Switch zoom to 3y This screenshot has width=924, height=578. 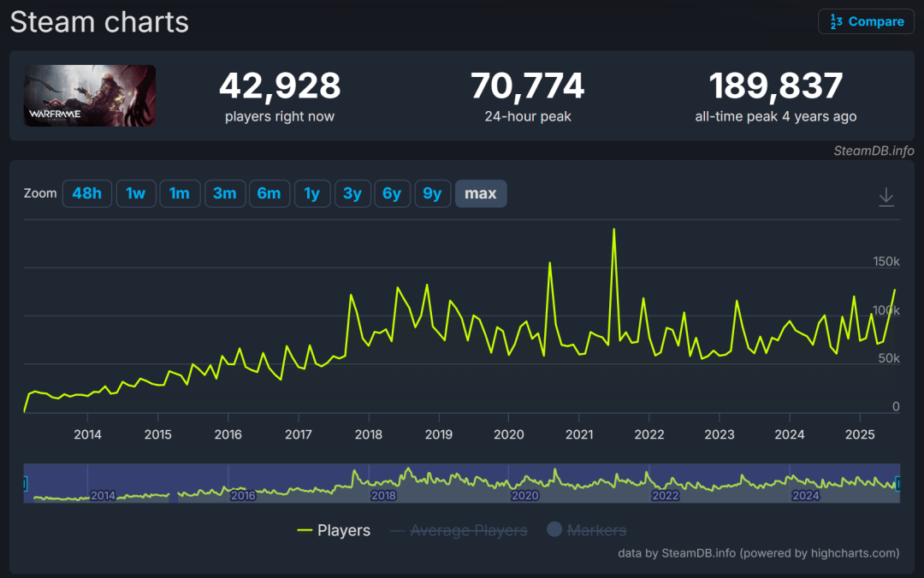pos(352,193)
